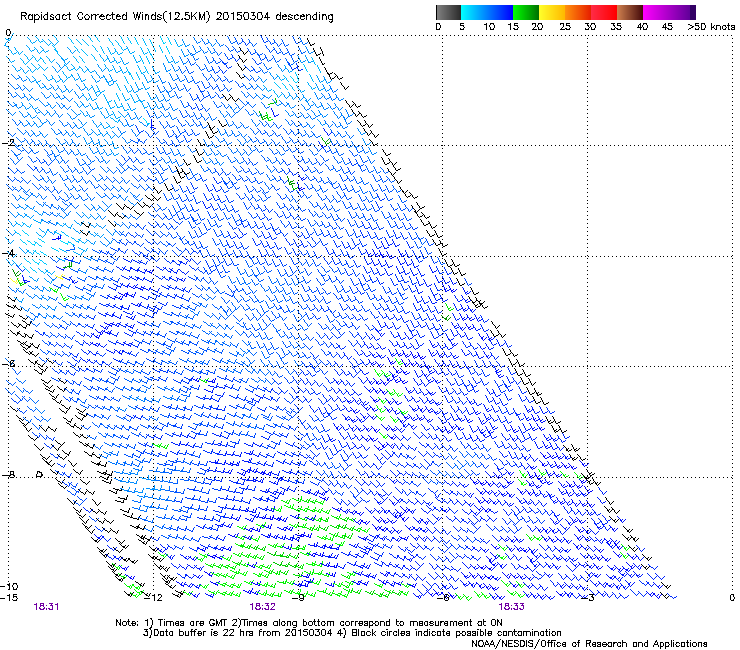Click the blue 10-15 knots legend segment
Image resolution: width=740 pixels, height=650 pixels.
click(500, 12)
